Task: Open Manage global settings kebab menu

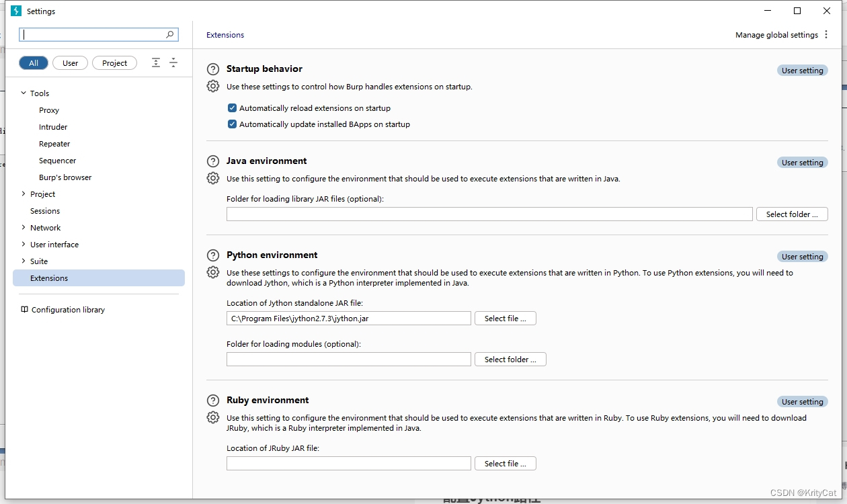Action: click(x=826, y=35)
